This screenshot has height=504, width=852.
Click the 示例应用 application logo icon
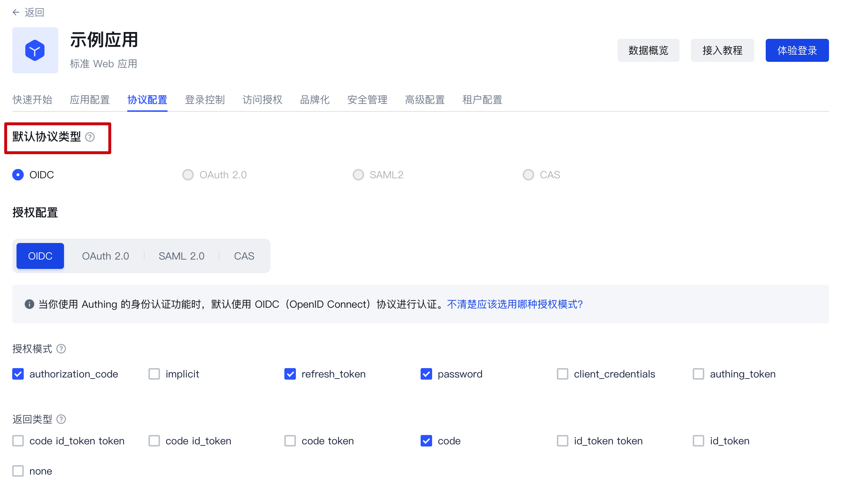[35, 50]
